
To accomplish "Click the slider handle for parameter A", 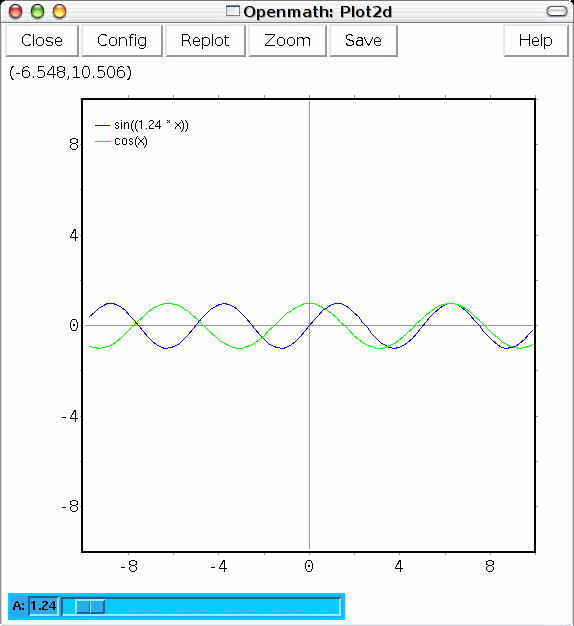I will (x=90, y=606).
